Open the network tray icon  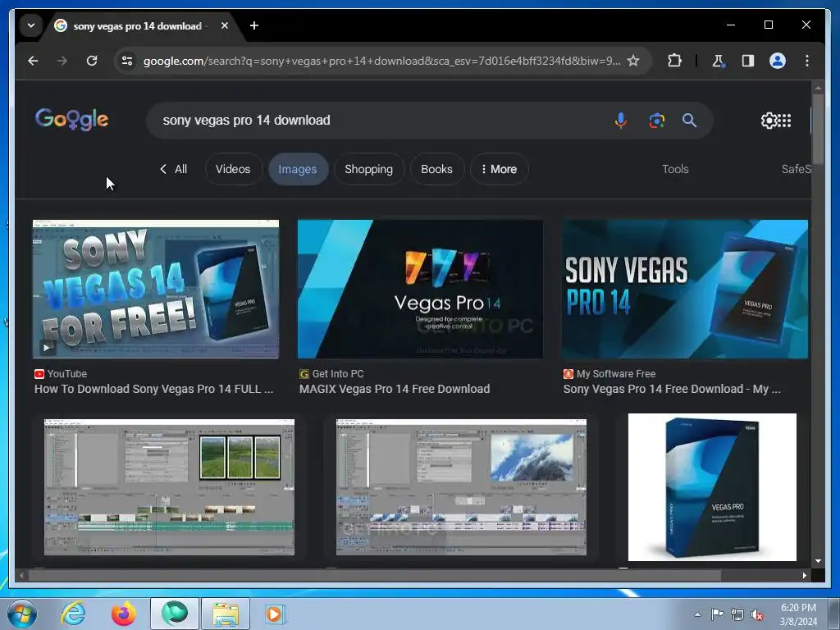[x=737, y=614]
